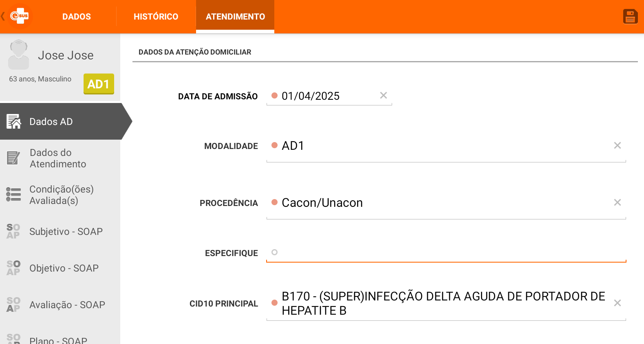Clear the Data de Admissão value
The image size is (644, 344).
[x=384, y=95]
